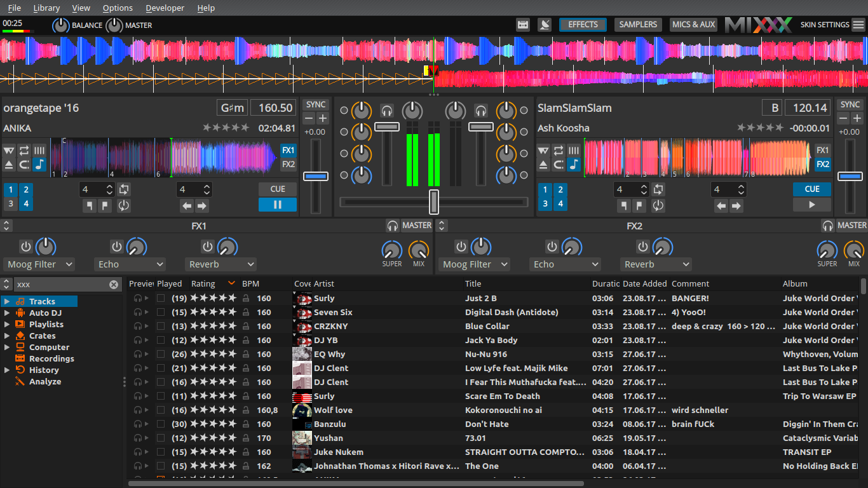The image size is (868, 488).
Task: Expand the Playlists tree item
Action: coord(7,325)
